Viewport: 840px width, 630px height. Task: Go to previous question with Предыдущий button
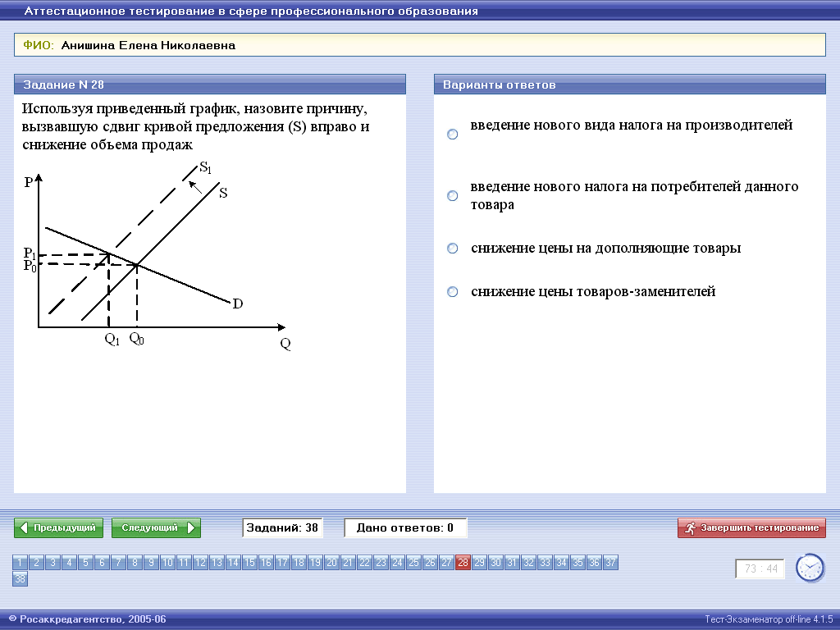coord(58,527)
